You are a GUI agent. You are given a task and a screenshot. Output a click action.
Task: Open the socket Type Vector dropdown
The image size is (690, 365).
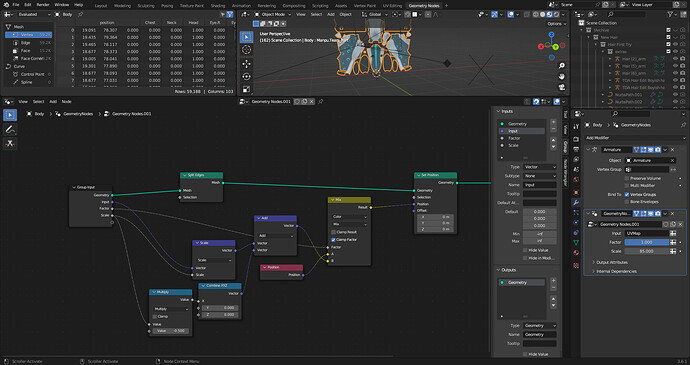click(540, 167)
